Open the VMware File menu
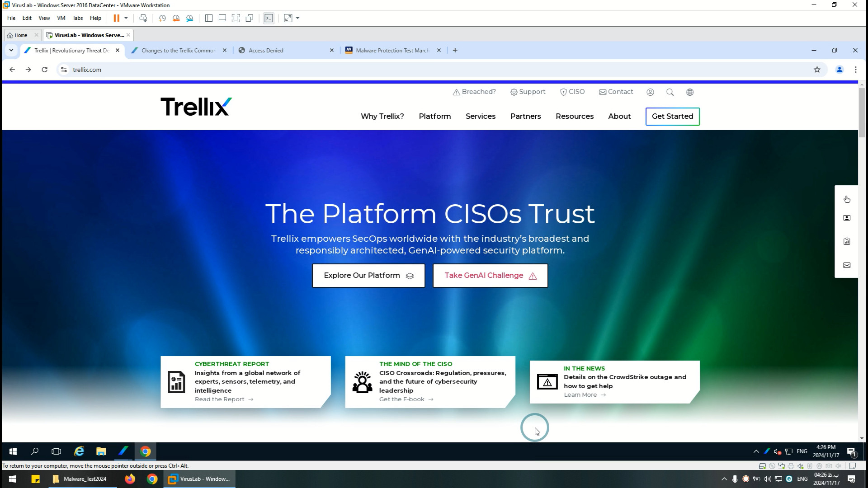The width and height of the screenshot is (868, 488). (x=11, y=18)
